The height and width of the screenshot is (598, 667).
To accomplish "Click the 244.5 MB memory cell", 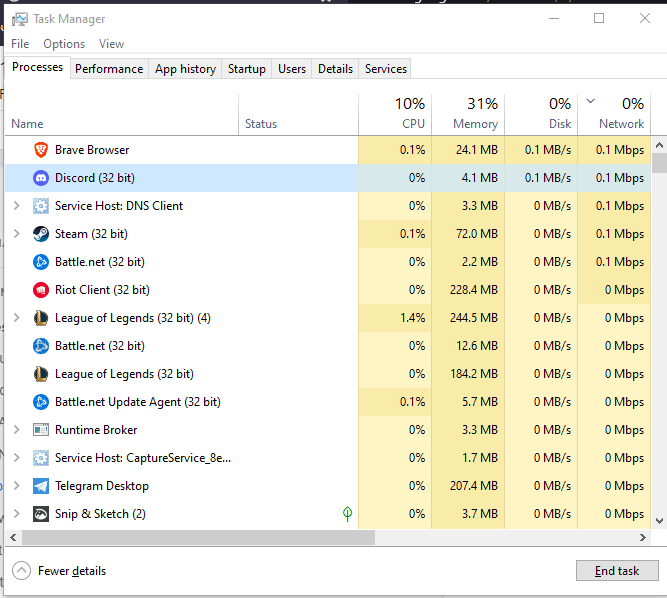I will pyautogui.click(x=468, y=318).
